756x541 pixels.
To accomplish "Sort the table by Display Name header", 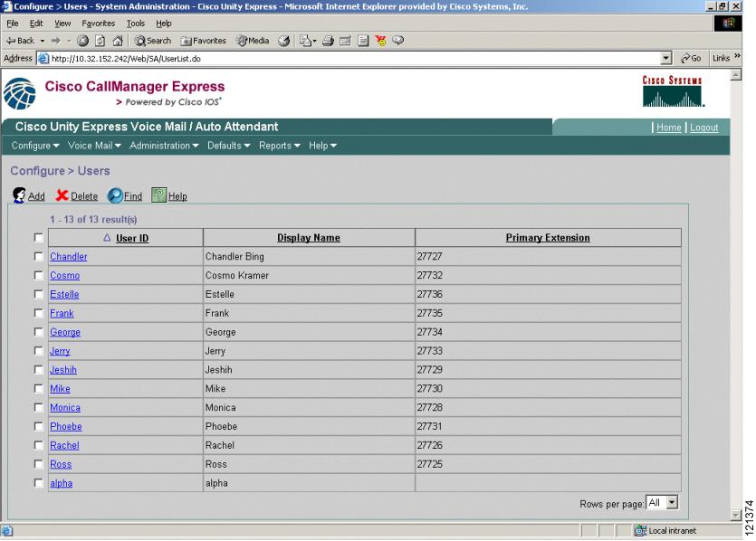I will pyautogui.click(x=309, y=238).
